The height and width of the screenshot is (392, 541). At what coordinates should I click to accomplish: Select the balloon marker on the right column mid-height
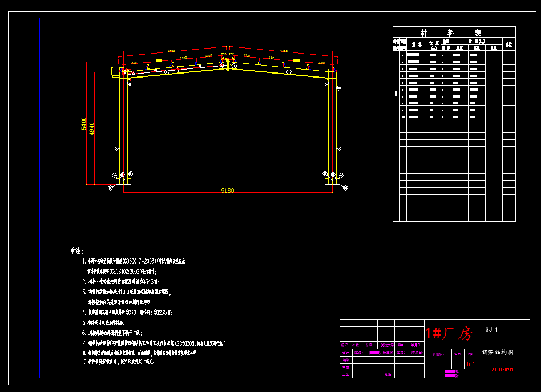[339, 148]
